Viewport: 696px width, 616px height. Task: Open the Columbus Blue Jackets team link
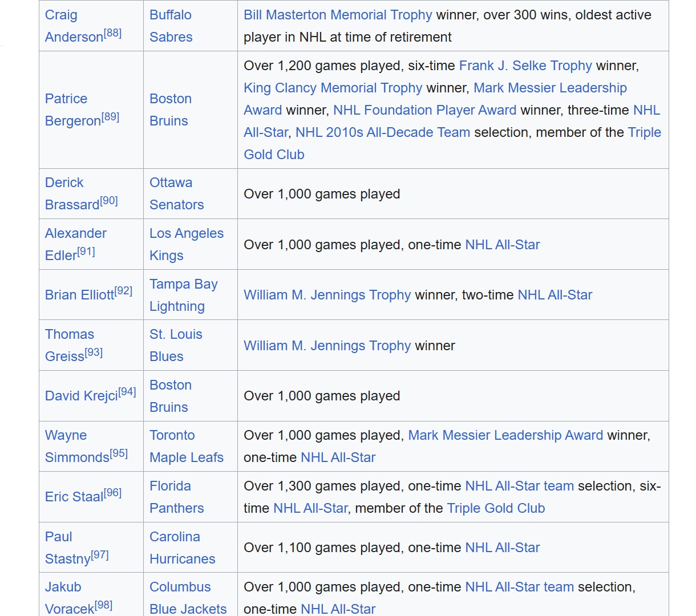(188, 598)
